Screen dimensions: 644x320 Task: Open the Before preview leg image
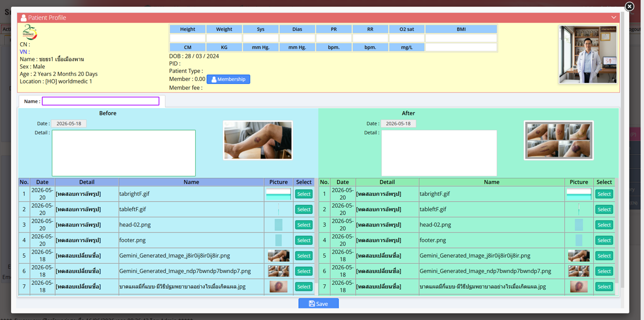(258, 140)
